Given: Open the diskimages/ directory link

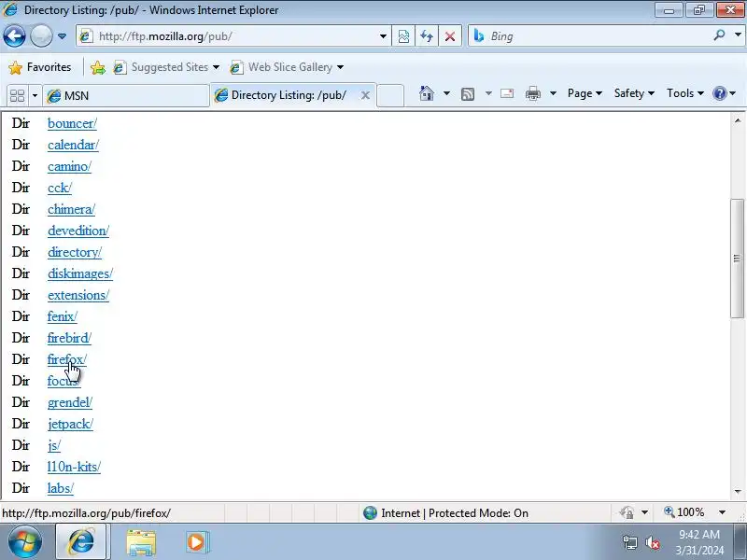Looking at the screenshot, I should coord(80,273).
